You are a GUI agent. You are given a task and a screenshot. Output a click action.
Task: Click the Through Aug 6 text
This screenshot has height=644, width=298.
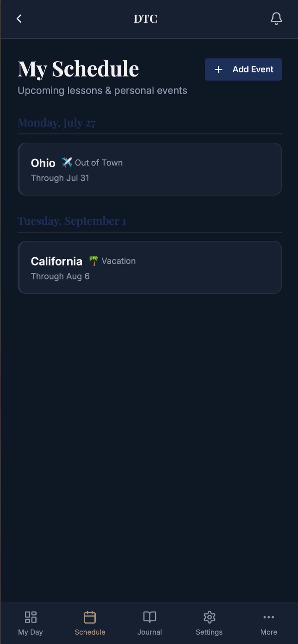60,277
